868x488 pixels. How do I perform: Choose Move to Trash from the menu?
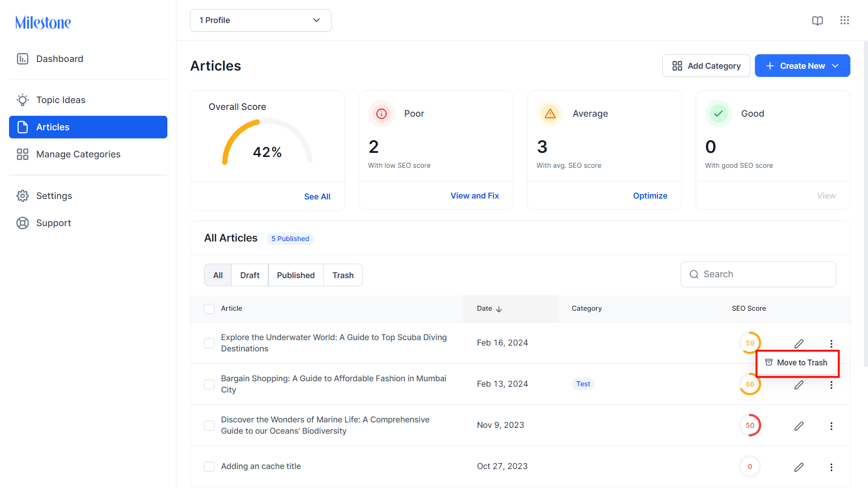[797, 363]
